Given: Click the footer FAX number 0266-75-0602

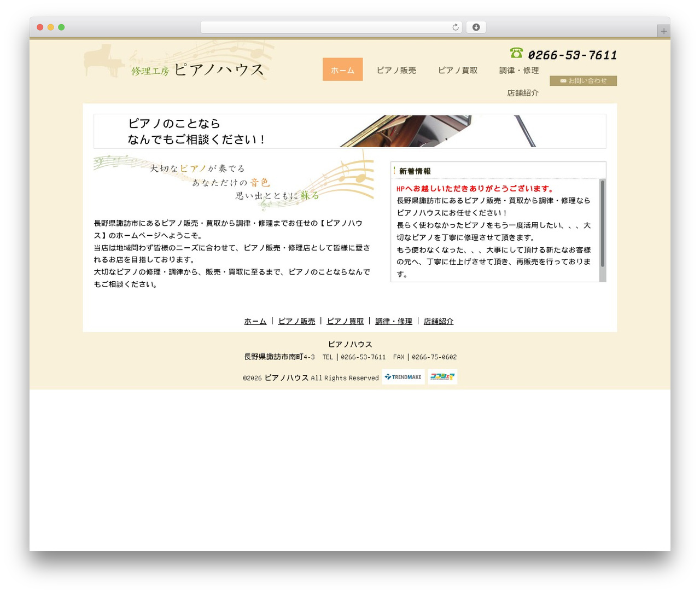Looking at the screenshot, I should [434, 357].
